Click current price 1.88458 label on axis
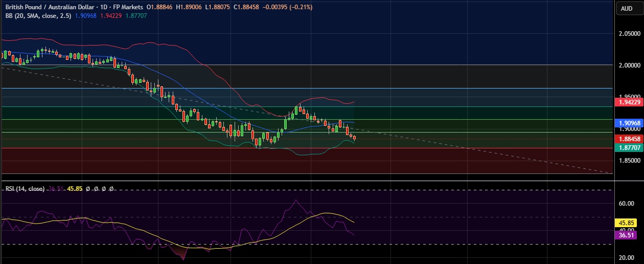Image resolution: width=644 pixels, height=264 pixels. pos(629,139)
